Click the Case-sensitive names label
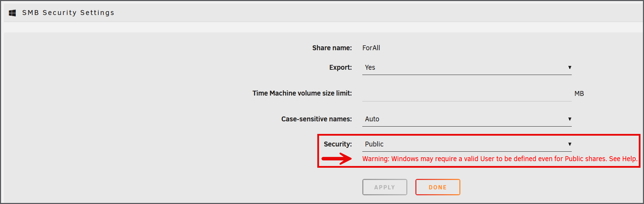 coord(316,119)
